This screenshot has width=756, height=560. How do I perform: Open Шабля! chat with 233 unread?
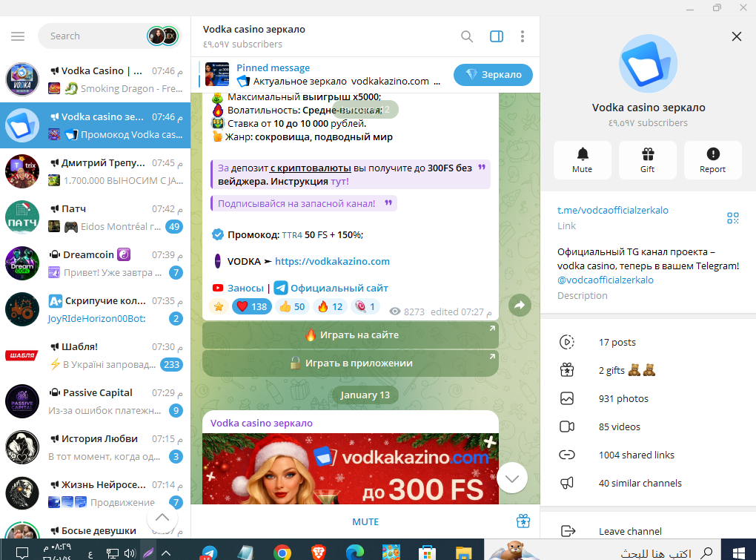[96, 355]
